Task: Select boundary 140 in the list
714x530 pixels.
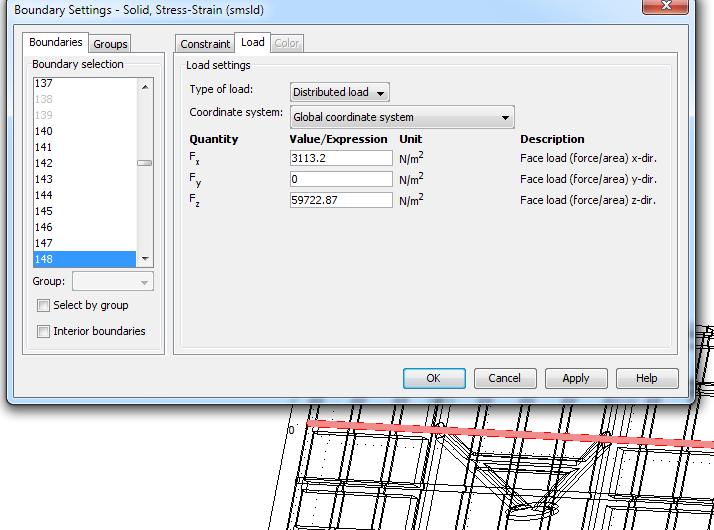Action: (85, 131)
